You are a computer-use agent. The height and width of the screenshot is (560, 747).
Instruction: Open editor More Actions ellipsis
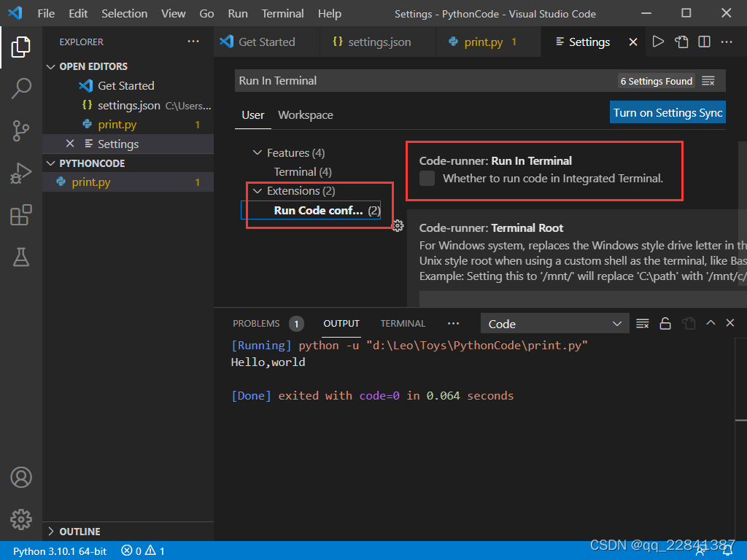pos(727,42)
